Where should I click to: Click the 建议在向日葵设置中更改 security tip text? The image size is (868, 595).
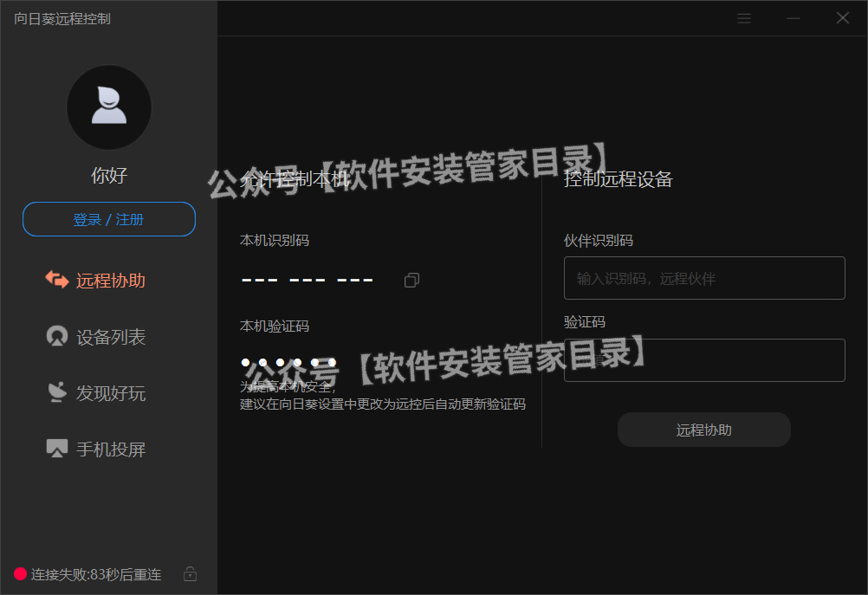[x=383, y=404]
